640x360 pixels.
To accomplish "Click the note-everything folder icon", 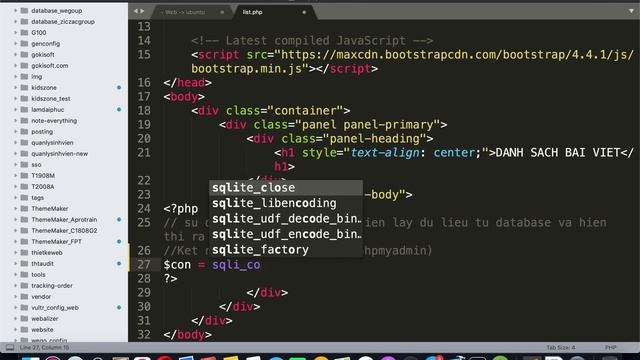I will click(24, 121).
